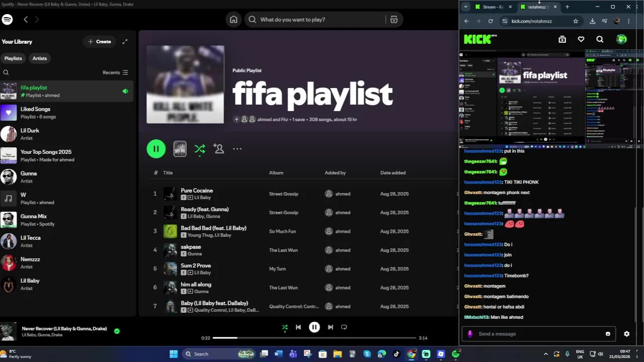
Task: Click username Ghvxstt on montagem phonk next message
Action: [x=473, y=193]
